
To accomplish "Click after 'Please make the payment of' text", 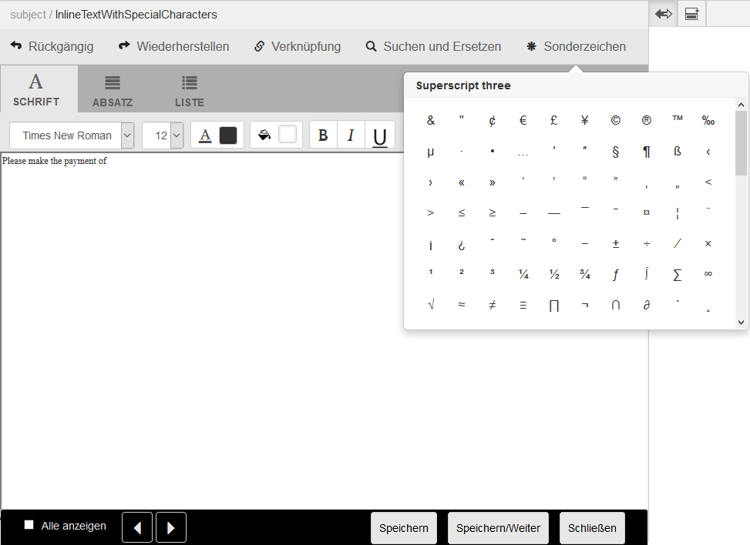I will 108,161.
